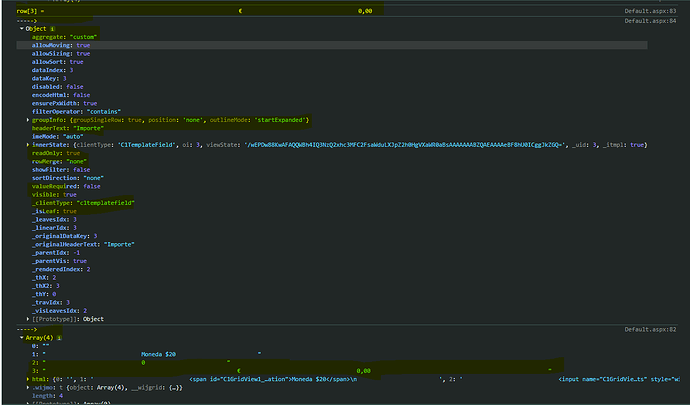Select the _parentVis: true row

[x=59, y=261]
